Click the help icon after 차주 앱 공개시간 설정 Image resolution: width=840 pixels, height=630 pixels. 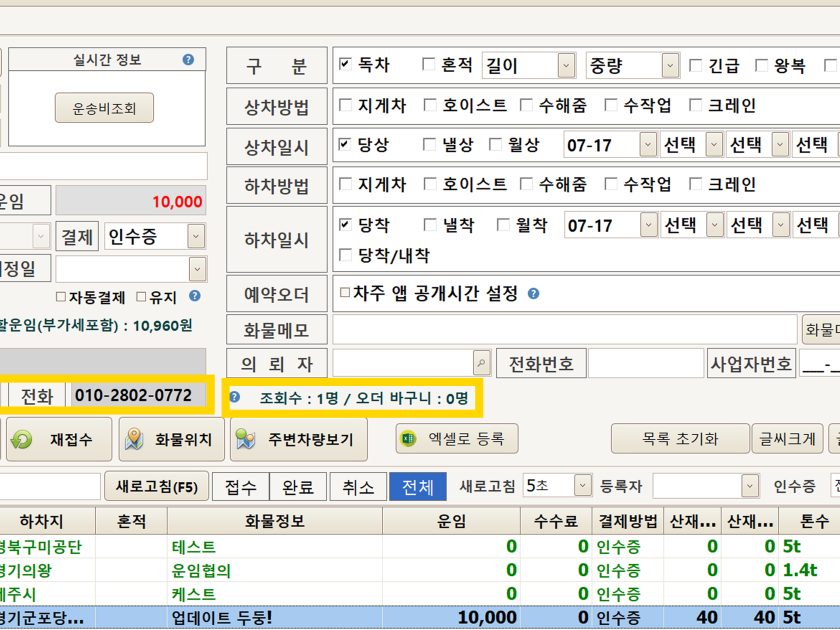(x=534, y=294)
